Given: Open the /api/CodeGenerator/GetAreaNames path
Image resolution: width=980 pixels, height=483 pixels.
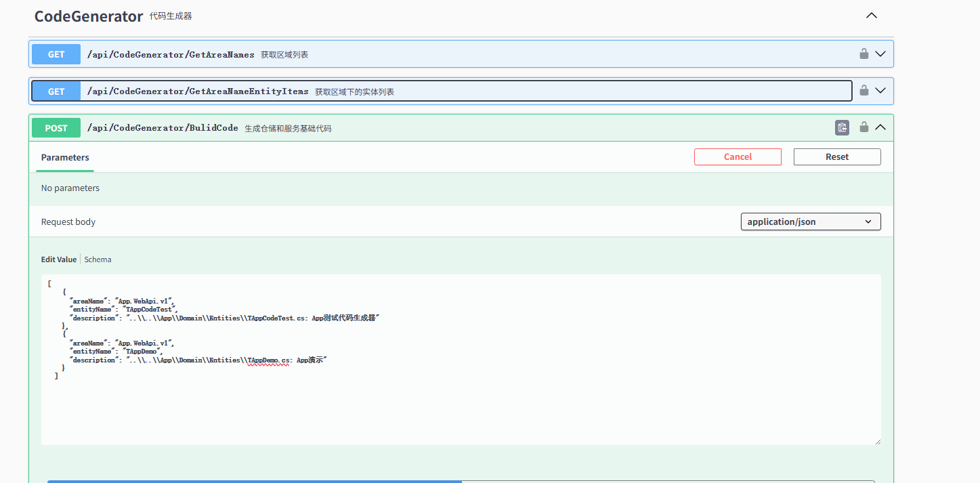Looking at the screenshot, I should tap(171, 54).
